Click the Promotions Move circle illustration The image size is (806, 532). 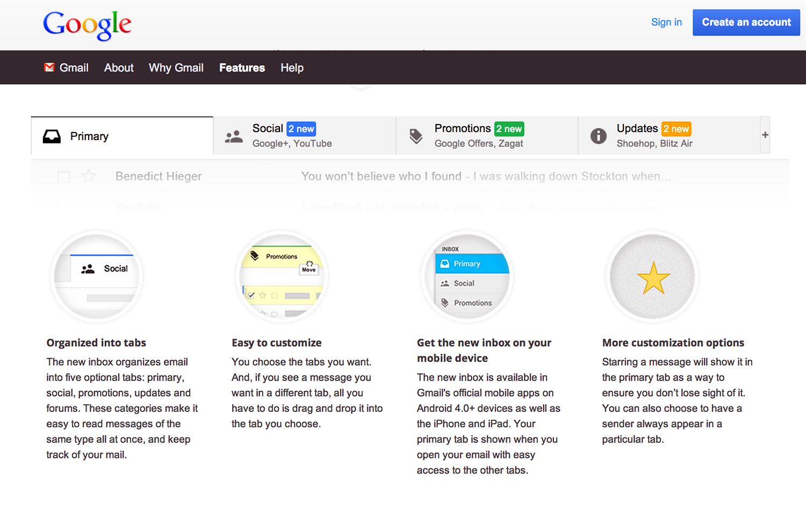[282, 277]
